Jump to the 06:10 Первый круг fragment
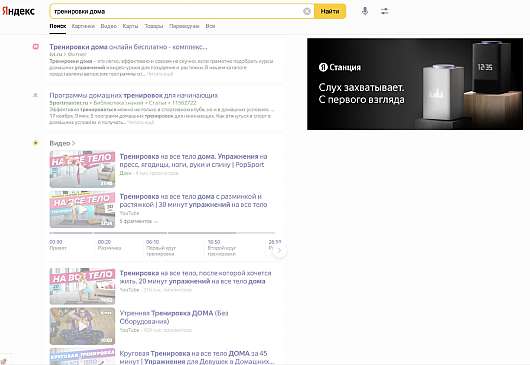 [x=161, y=248]
